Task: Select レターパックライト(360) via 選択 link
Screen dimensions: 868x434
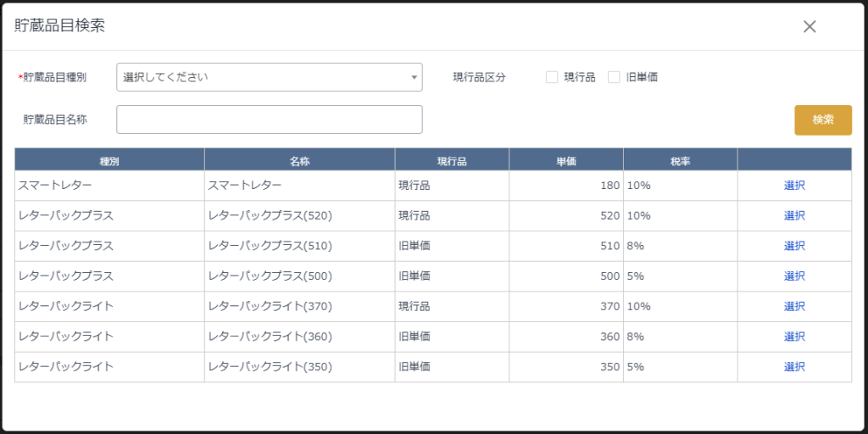Action: click(794, 337)
